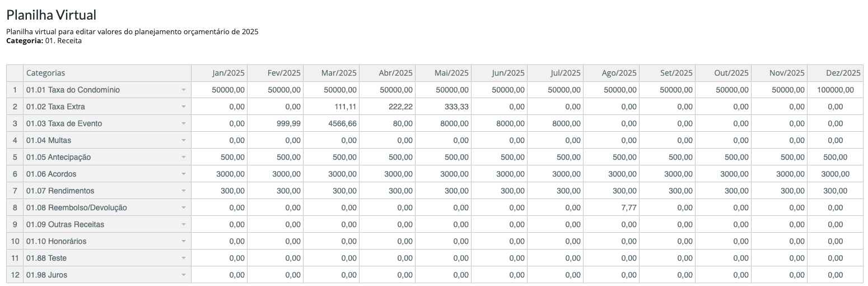This screenshot has width=868, height=286.
Task: Select the Mar/2025 column header
Action: [x=332, y=73]
